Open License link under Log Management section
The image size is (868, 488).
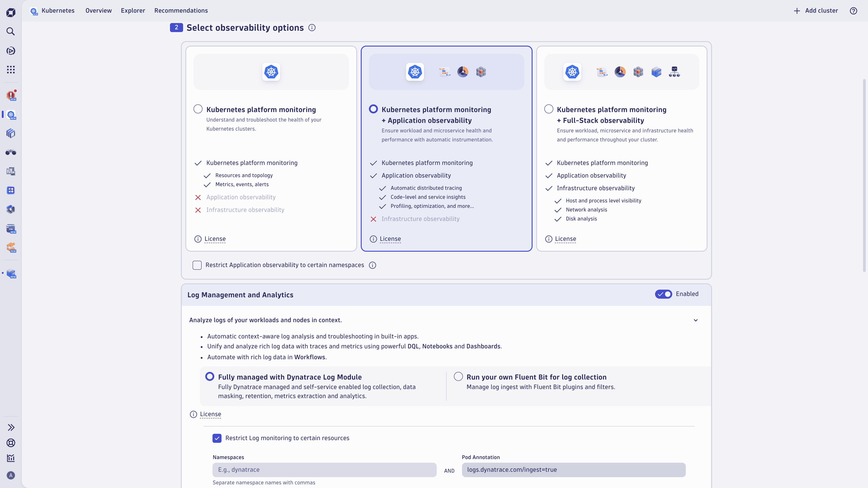211,415
